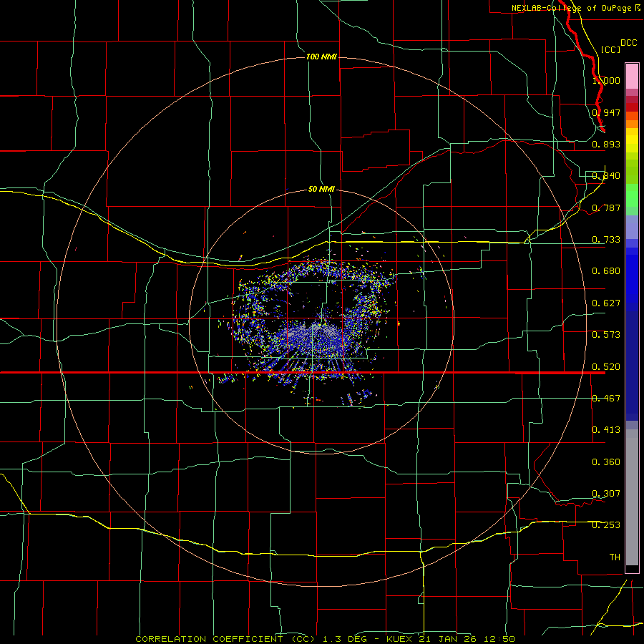644x644 pixels.
Task: Click the 0.573 scale value
Action: pos(606,335)
